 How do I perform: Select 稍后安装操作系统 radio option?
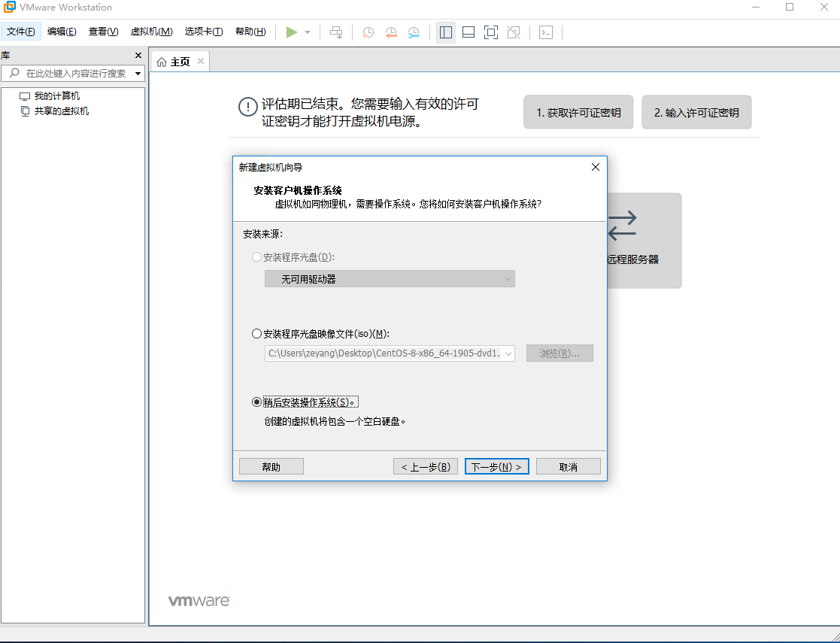pyautogui.click(x=256, y=402)
